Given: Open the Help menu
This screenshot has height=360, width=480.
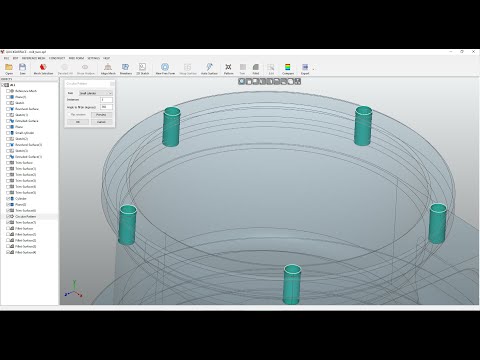Looking at the screenshot, I should click(106, 58).
